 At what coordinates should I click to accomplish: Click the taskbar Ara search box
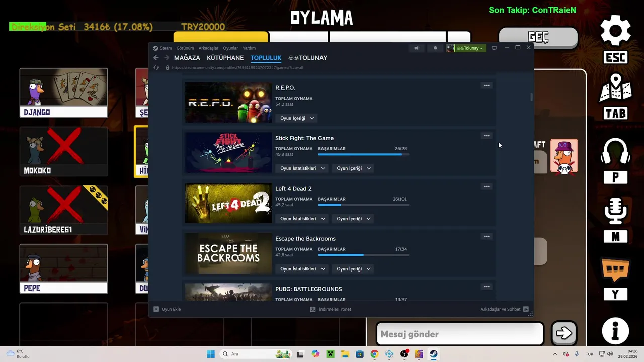pyautogui.click(x=256, y=354)
